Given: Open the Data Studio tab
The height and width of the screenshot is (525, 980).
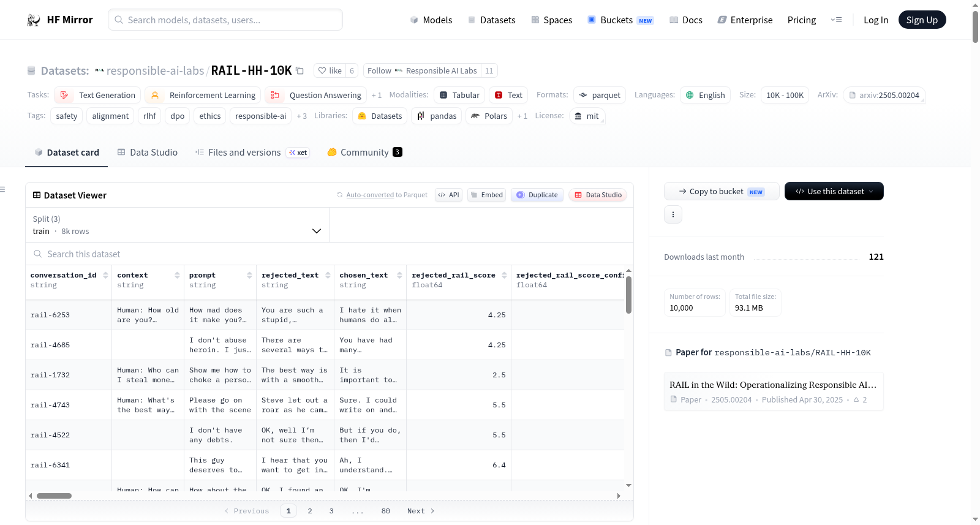Looking at the screenshot, I should tap(148, 153).
